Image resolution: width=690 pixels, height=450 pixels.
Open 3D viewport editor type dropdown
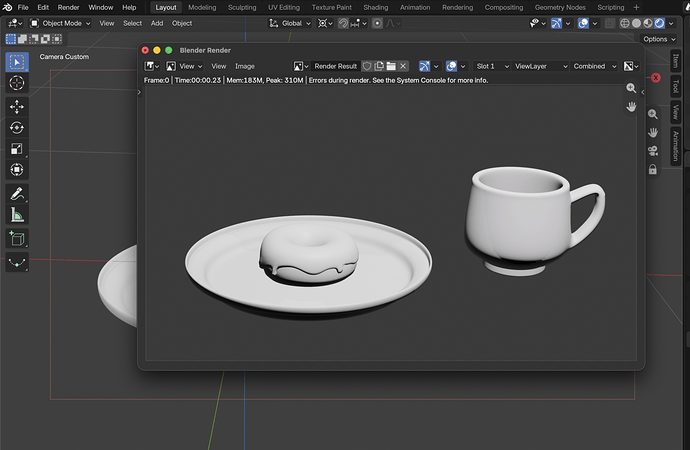click(x=15, y=23)
